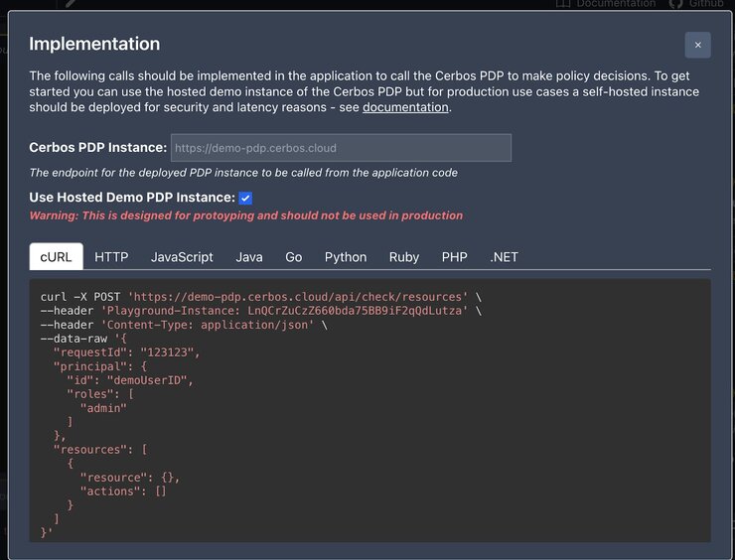Image resolution: width=735 pixels, height=560 pixels.
Task: Click the Documentation link in top bar
Action: [616, 4]
